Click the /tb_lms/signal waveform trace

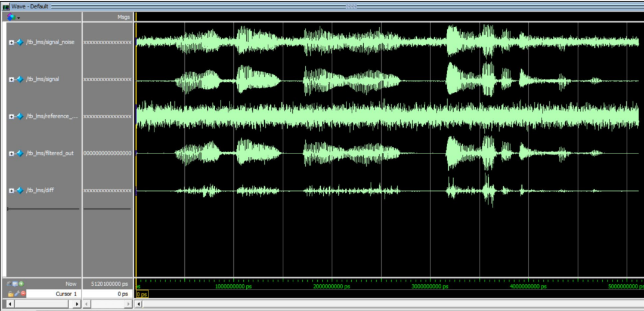(x=388, y=79)
